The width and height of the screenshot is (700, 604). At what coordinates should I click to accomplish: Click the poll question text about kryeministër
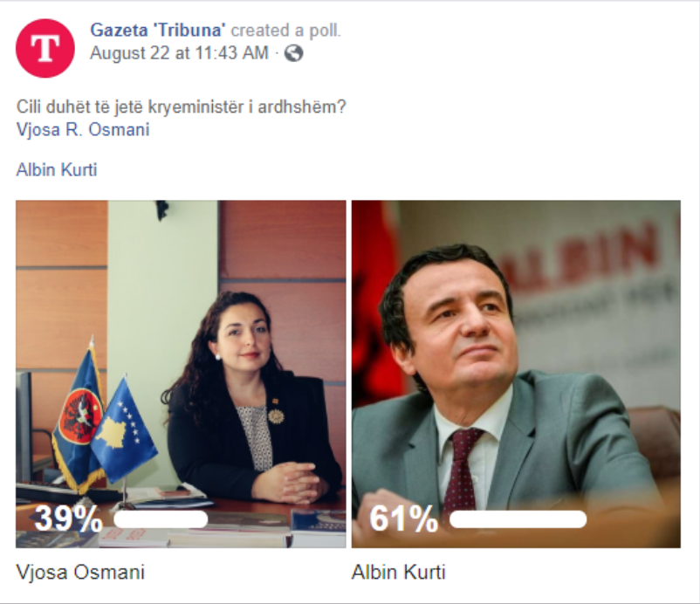click(182, 107)
